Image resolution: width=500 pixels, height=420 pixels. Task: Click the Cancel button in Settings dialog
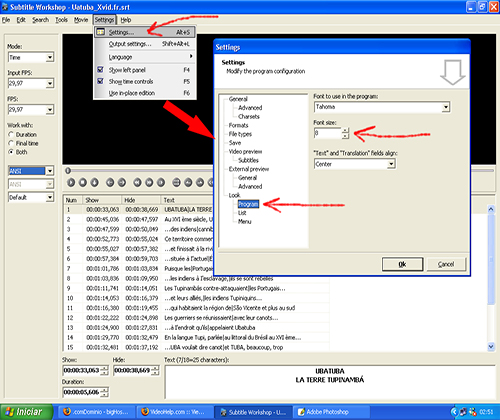[x=446, y=264]
